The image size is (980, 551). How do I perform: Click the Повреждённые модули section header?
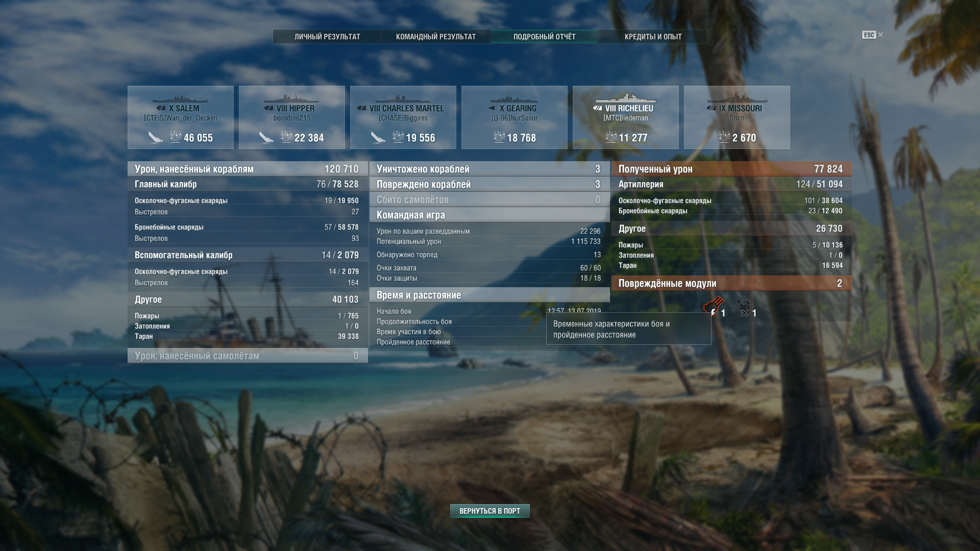tap(731, 283)
